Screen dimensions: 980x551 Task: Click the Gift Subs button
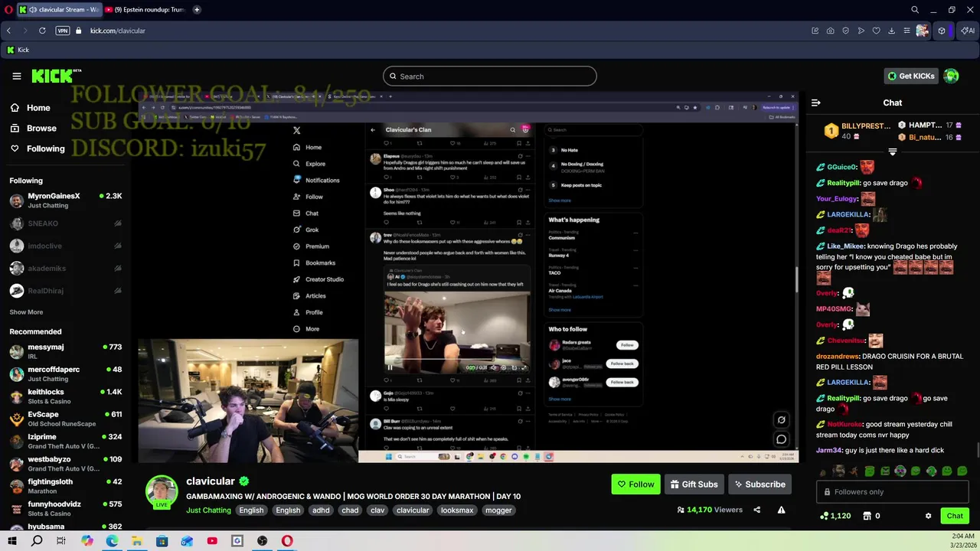694,484
